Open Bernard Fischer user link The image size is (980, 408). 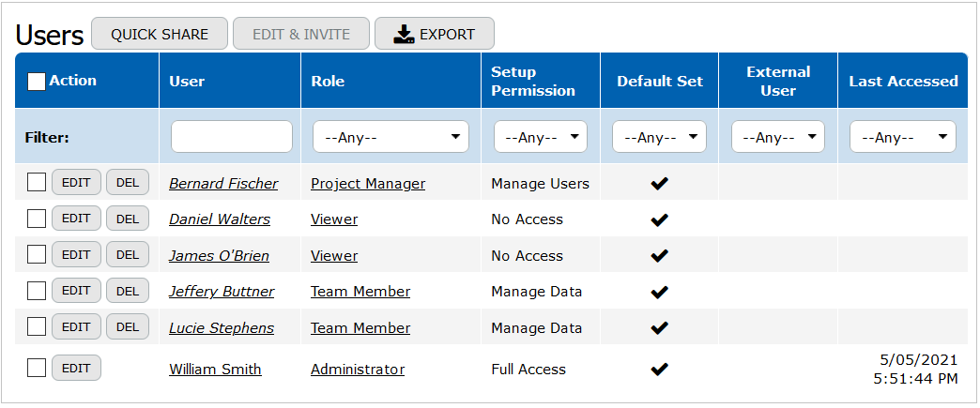pyautogui.click(x=223, y=184)
